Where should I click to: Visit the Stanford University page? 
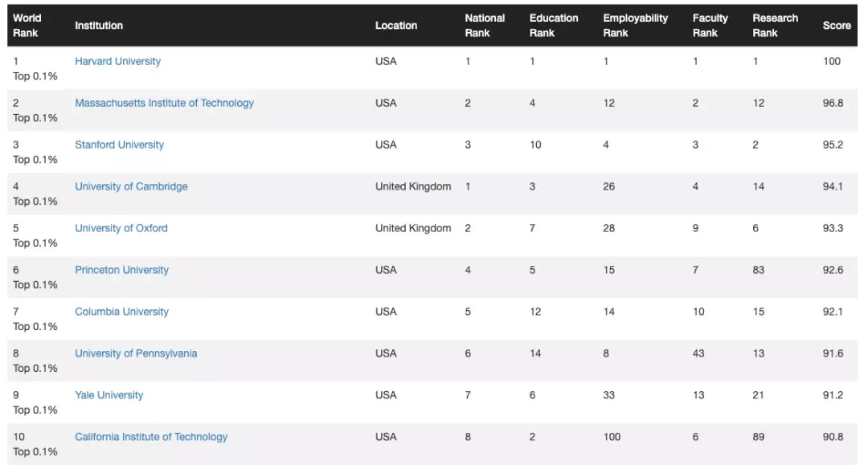[119, 145]
